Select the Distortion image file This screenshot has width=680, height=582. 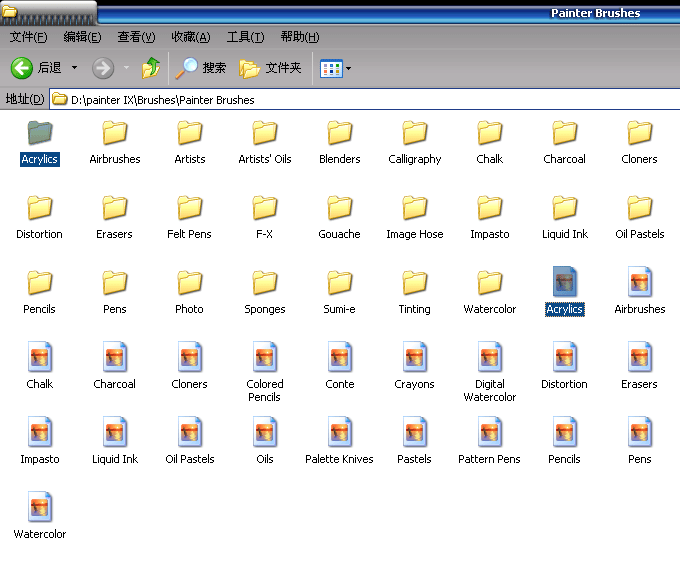click(x=564, y=366)
